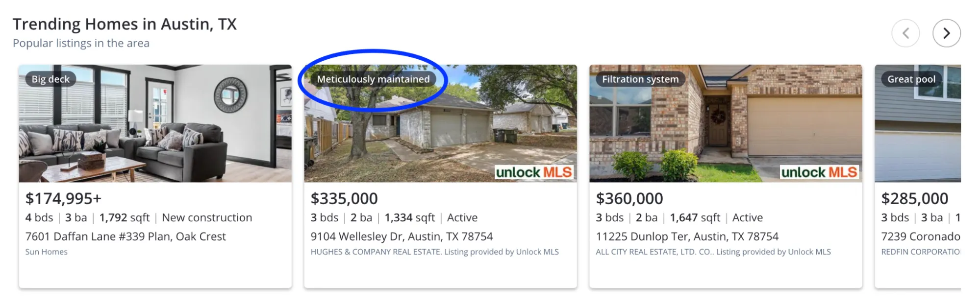980x307 pixels.
Task: Click the next listings arrow button
Action: (946, 33)
